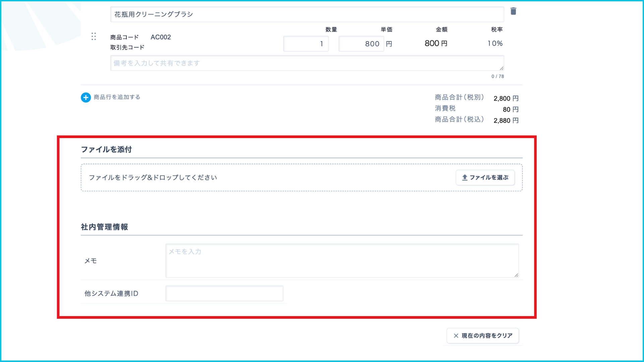Click the trash icon to delete product row

(513, 11)
